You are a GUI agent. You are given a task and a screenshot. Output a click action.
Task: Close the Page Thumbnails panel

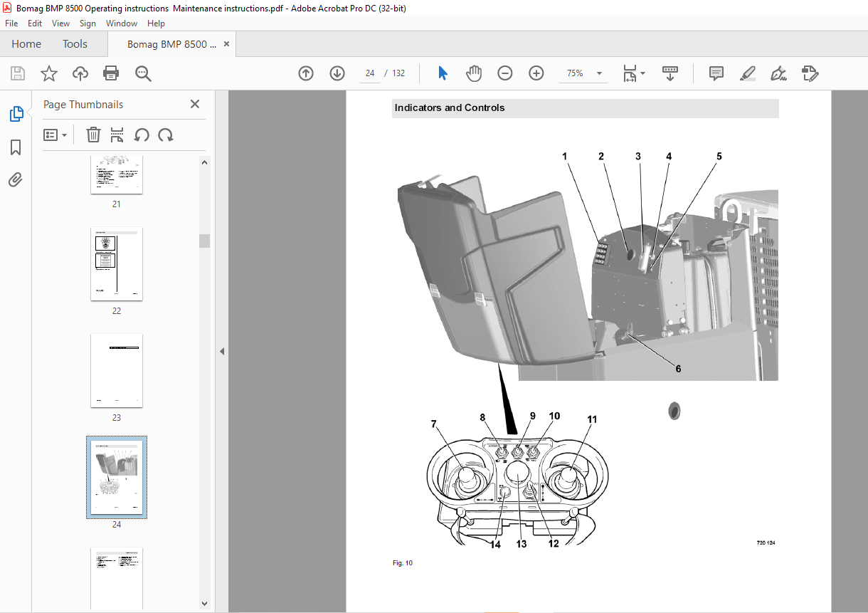(x=195, y=104)
